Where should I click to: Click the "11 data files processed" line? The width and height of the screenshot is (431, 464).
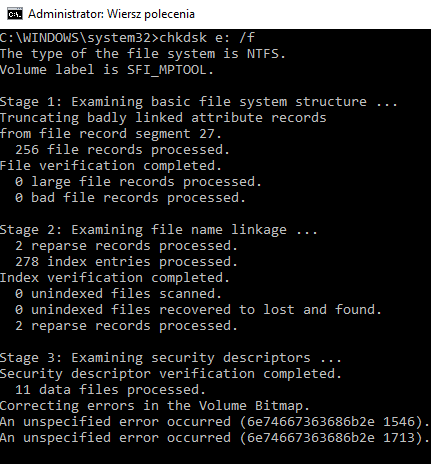click(x=110, y=390)
